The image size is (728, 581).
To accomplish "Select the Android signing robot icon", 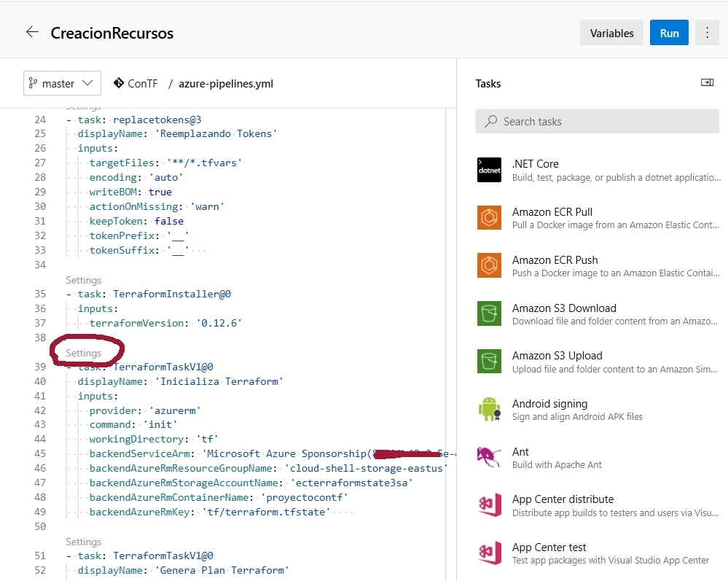I will [x=490, y=409].
